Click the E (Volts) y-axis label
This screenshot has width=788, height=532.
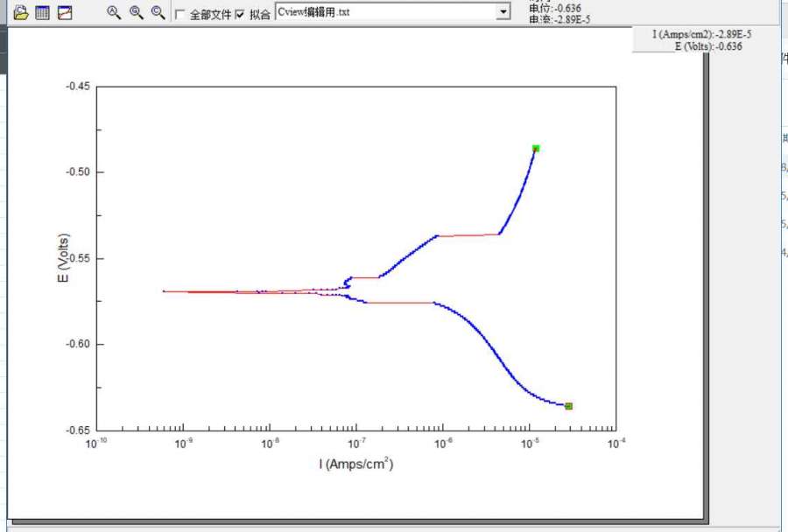(x=63, y=258)
